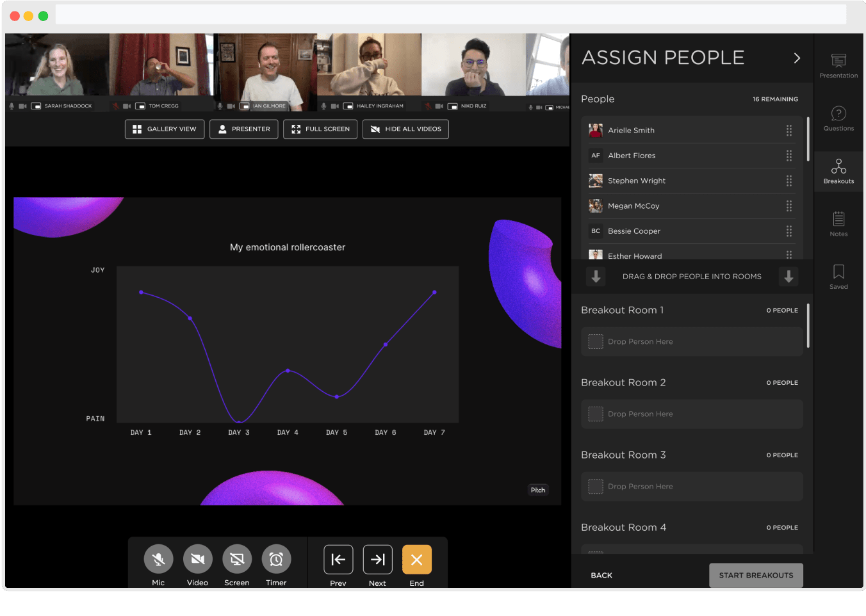Viewport: 866px width, 616px height.
Task: Select the Breakouts sidebar tab
Action: (838, 172)
